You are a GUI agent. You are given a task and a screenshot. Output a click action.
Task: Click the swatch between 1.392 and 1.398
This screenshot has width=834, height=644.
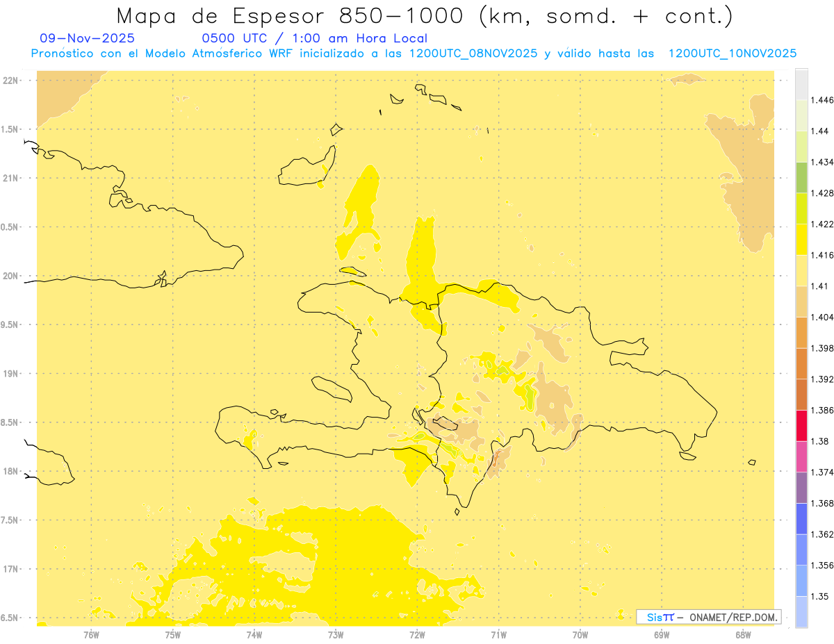point(801,363)
